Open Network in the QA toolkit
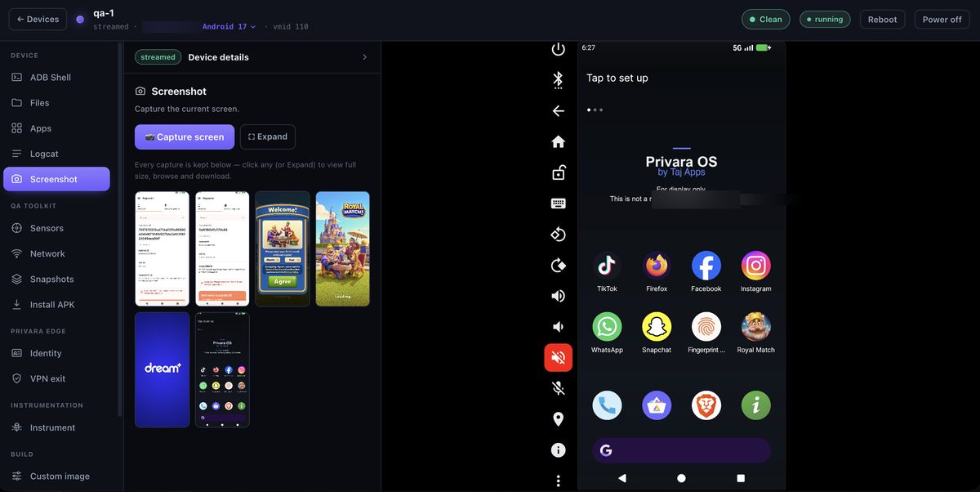This screenshot has height=492, width=980. tap(56, 253)
